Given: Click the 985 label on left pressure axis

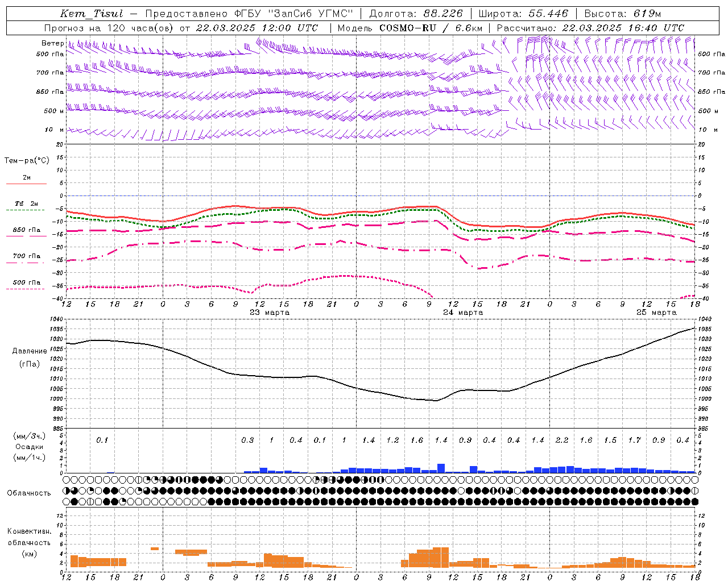Looking at the screenshot, I should (59, 429).
